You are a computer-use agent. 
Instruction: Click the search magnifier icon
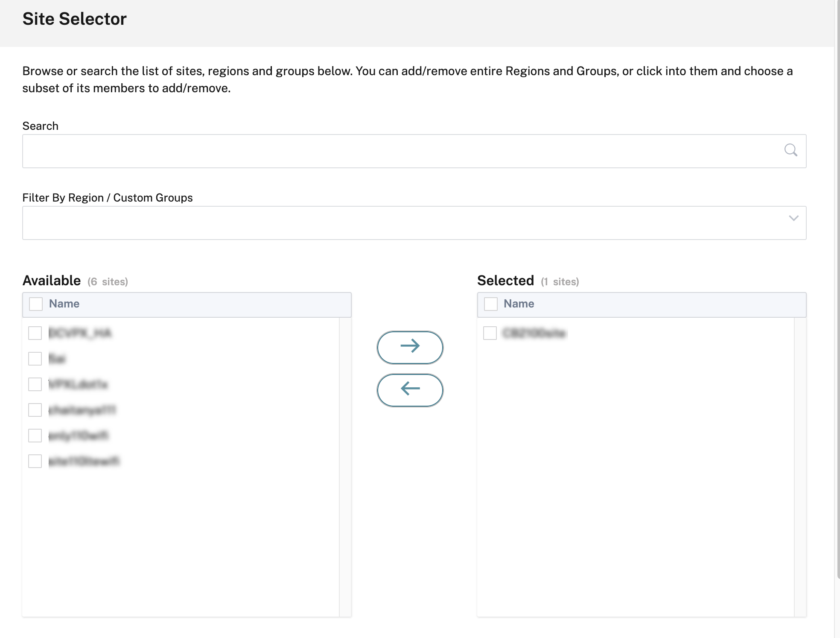[x=790, y=150]
